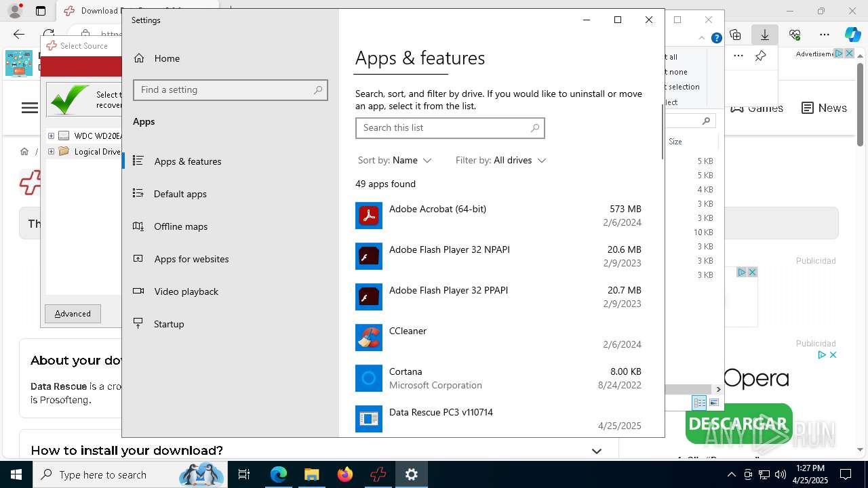
Task: Expand How to install your download section
Action: (597, 451)
